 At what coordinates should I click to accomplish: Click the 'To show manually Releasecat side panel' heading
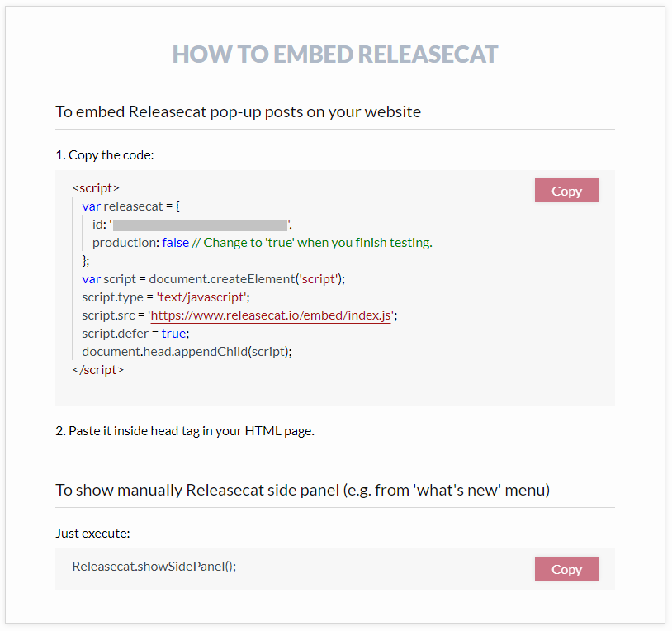tap(302, 490)
